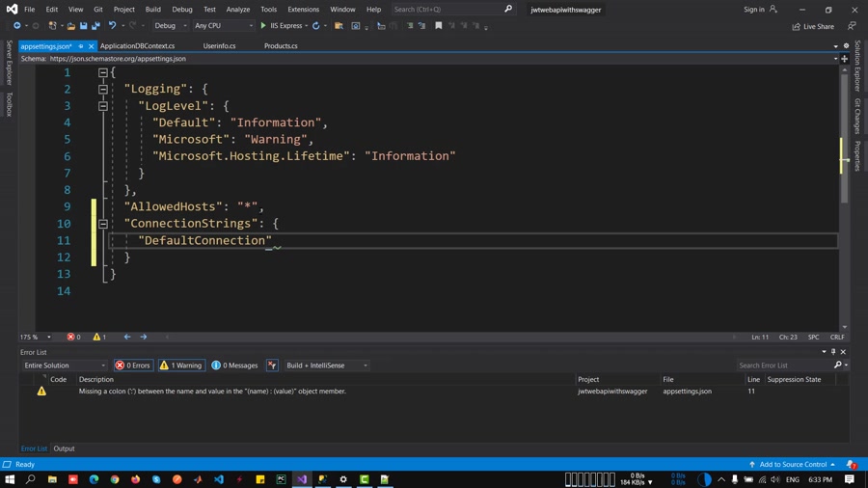Screen dimensions: 868x488
Task: Click the editor vertical scrollbar thumb
Action: coord(844,138)
